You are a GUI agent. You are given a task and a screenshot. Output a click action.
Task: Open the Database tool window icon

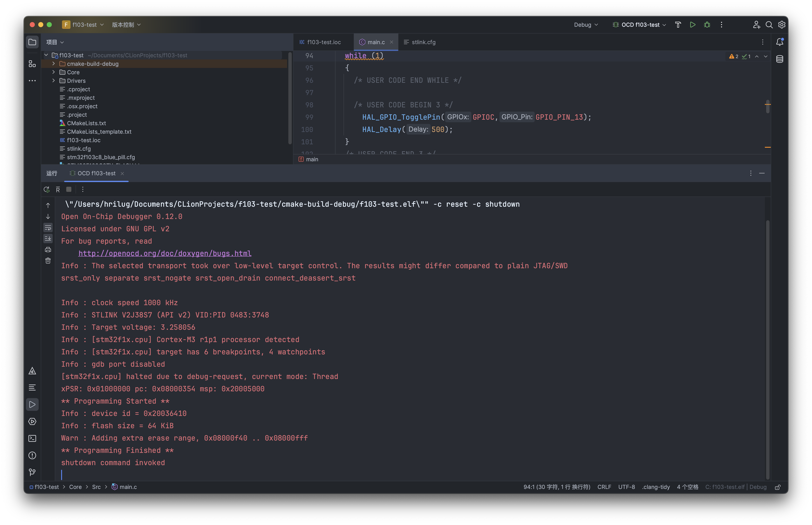(x=780, y=59)
